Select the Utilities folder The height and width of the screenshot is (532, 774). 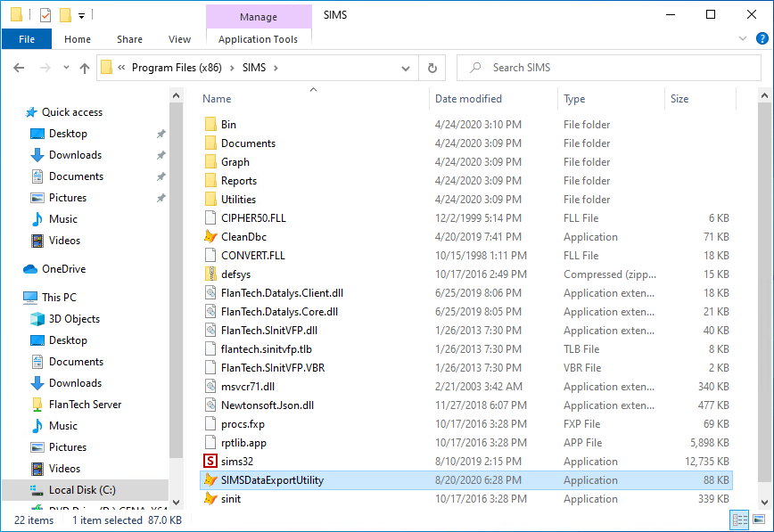click(x=238, y=200)
